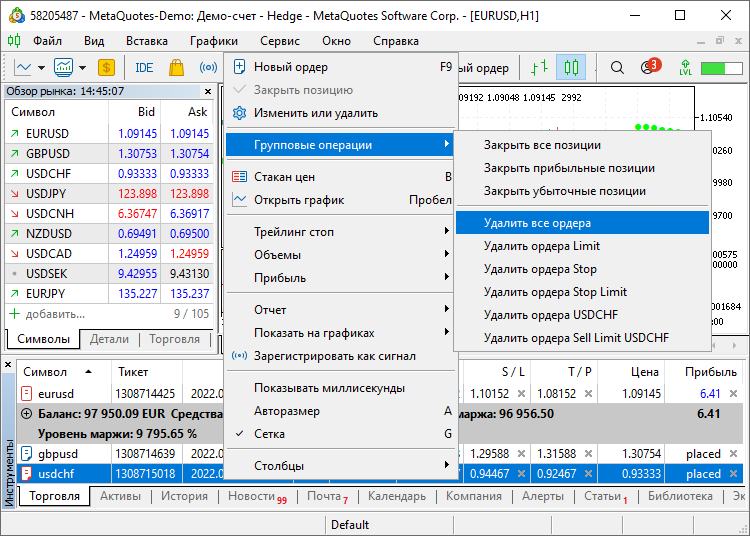
Task: Select USDJPY row in Market Watch
Action: [110, 194]
